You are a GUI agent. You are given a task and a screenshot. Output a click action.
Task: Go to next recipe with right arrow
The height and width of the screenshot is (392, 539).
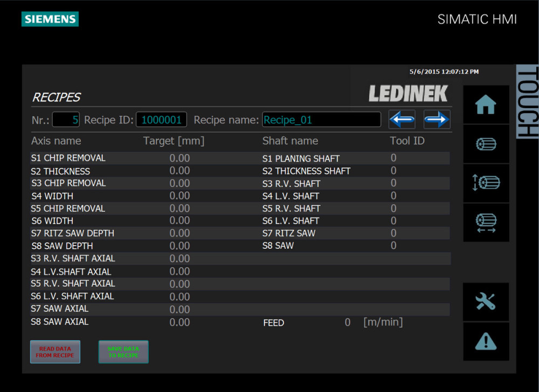[x=437, y=120]
